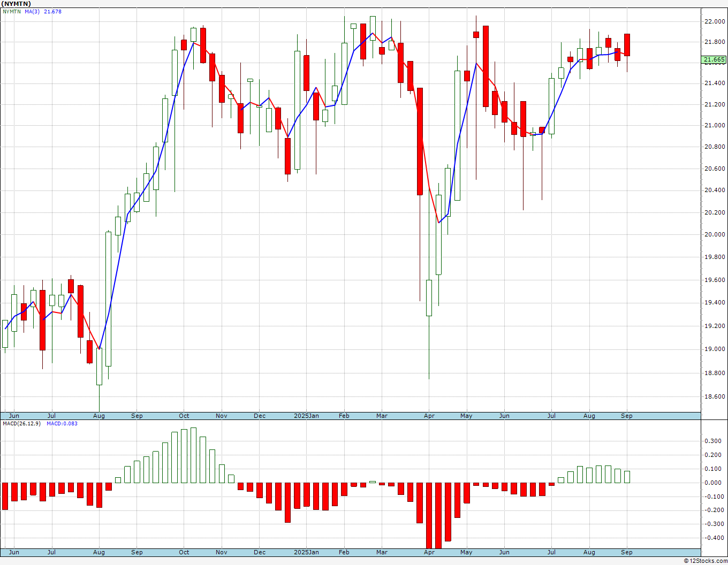Image resolution: width=728 pixels, height=565 pixels.
Task: Click the 18.600 price axis label
Action: (x=715, y=396)
